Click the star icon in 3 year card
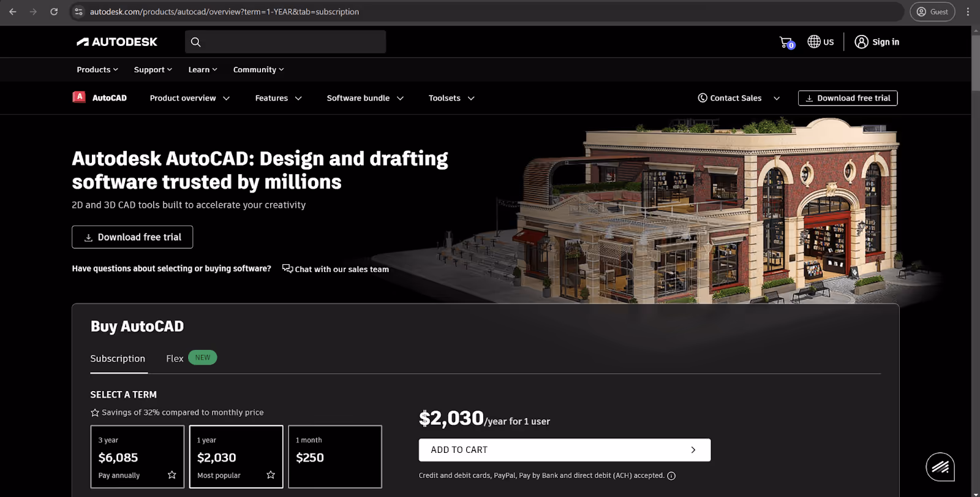 172,475
